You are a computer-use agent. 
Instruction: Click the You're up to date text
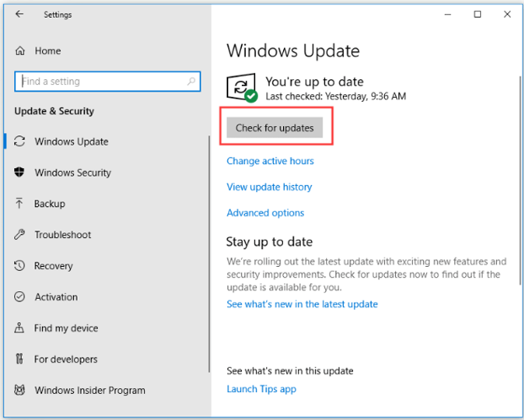314,82
